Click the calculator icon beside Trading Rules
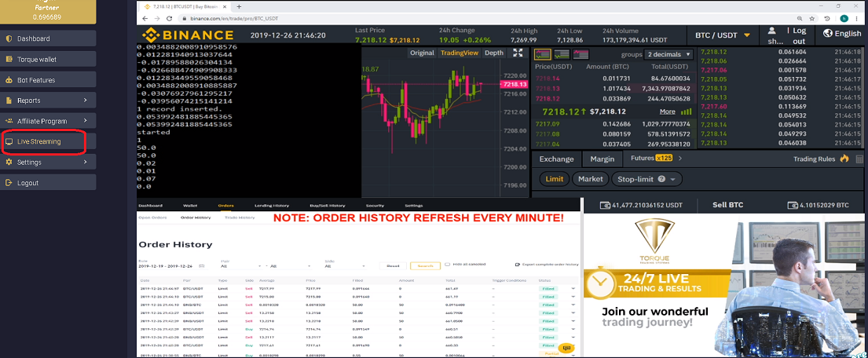The width and height of the screenshot is (868, 358). pyautogui.click(x=859, y=159)
